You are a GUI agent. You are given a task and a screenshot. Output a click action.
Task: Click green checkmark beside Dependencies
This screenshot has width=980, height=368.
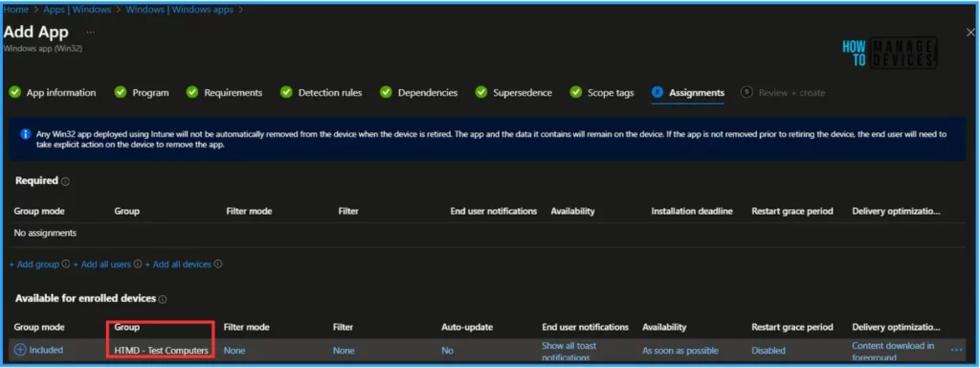click(387, 93)
